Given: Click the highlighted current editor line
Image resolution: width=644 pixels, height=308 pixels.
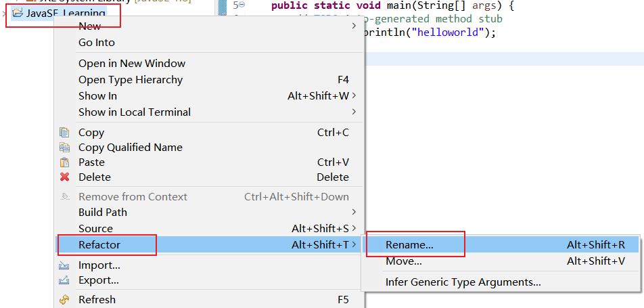Looking at the screenshot, I should [504, 59].
